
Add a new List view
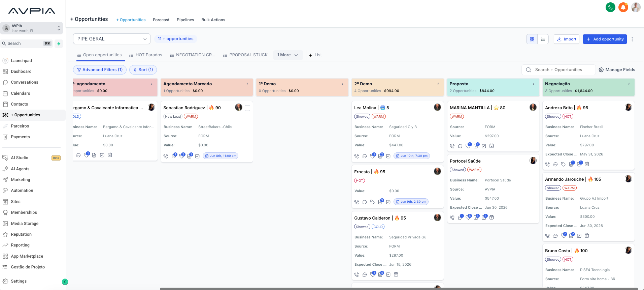pyautogui.click(x=315, y=55)
